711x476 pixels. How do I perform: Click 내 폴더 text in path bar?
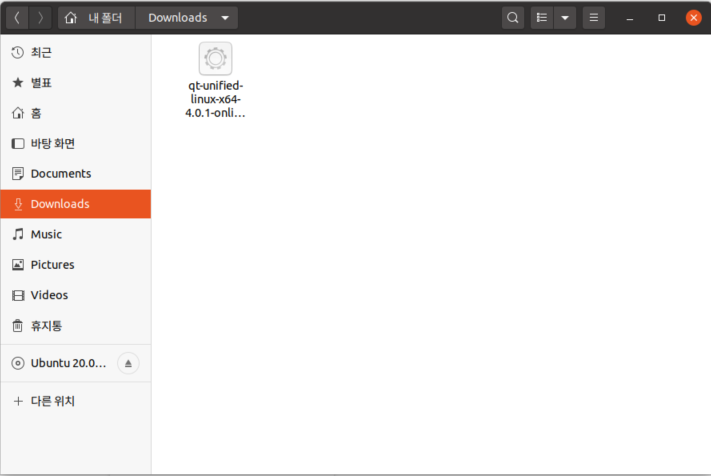tap(105, 18)
